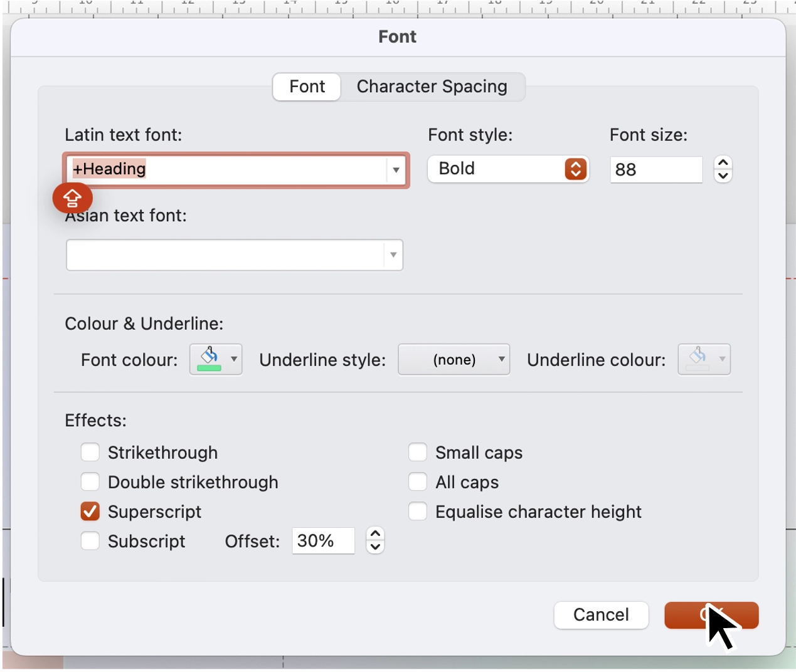
Task: Click inside the Offset value field
Action: coord(322,540)
